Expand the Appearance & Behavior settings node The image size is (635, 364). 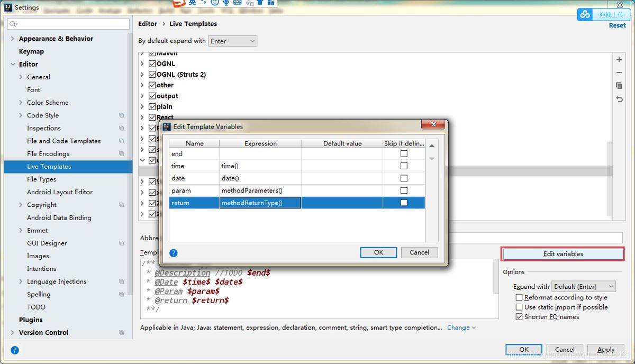click(13, 39)
